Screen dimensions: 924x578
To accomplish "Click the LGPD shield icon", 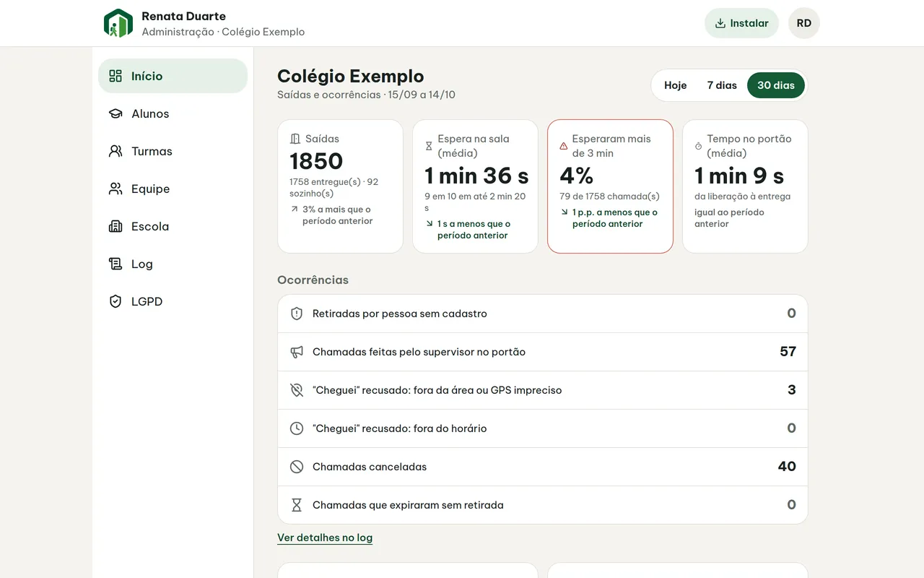I will [115, 301].
